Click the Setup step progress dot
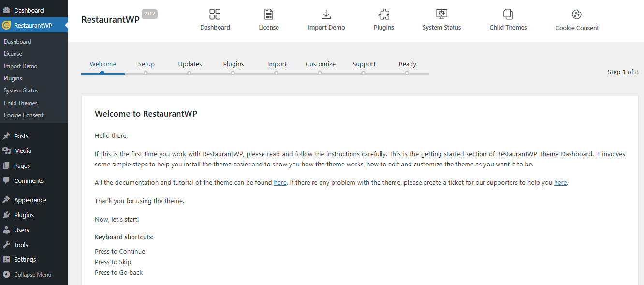Screen dimensions: 644x285 coord(146,74)
